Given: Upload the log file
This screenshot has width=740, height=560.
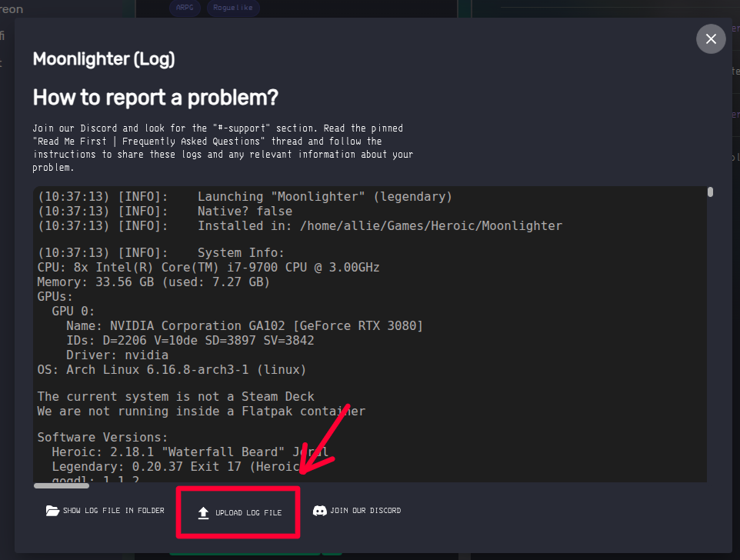Looking at the screenshot, I should tap(239, 513).
